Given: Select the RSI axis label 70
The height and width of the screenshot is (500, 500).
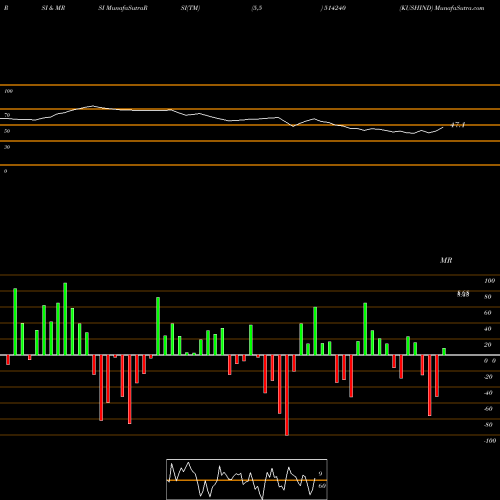Looking at the screenshot, I should [x=7, y=115].
